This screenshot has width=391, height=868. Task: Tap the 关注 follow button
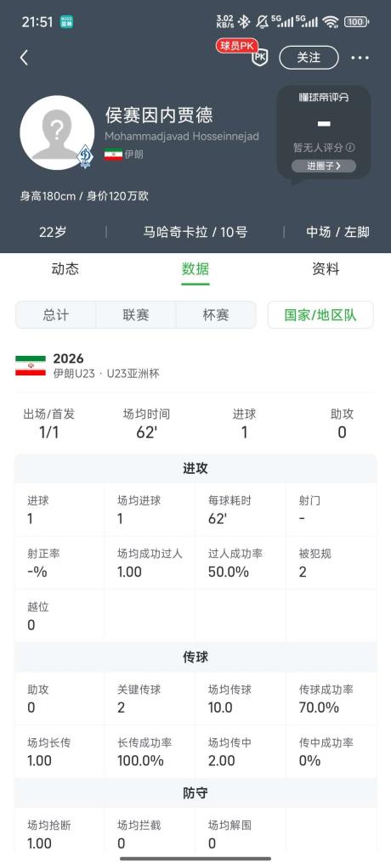tap(309, 58)
